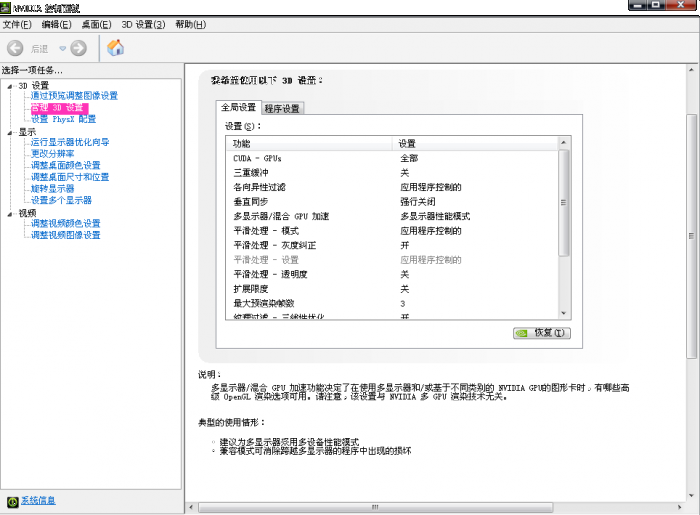The width and height of the screenshot is (700, 515).
Task: Click the settings list scrollbar thumb
Action: (564, 203)
